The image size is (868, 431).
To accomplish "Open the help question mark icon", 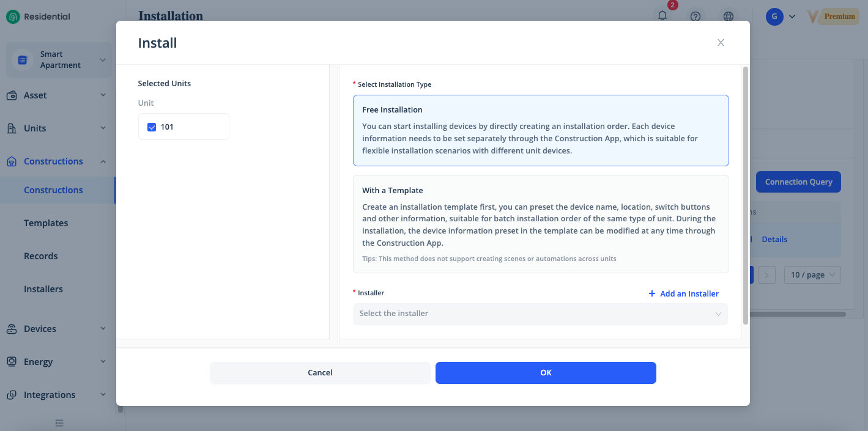I will click(696, 17).
